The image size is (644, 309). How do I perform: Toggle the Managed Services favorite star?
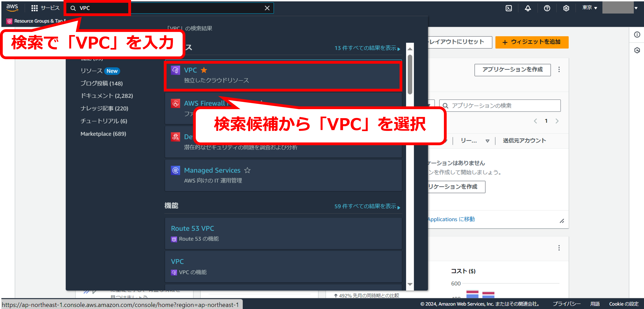(247, 170)
